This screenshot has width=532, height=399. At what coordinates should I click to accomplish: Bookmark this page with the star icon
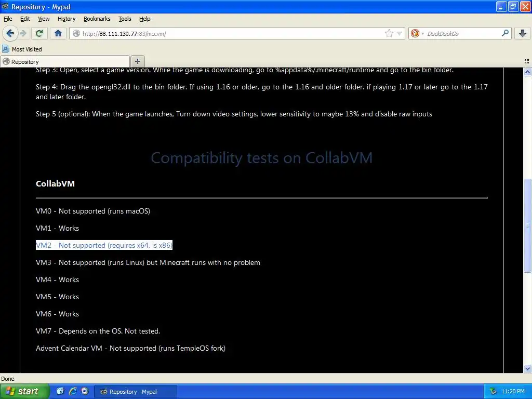389,33
